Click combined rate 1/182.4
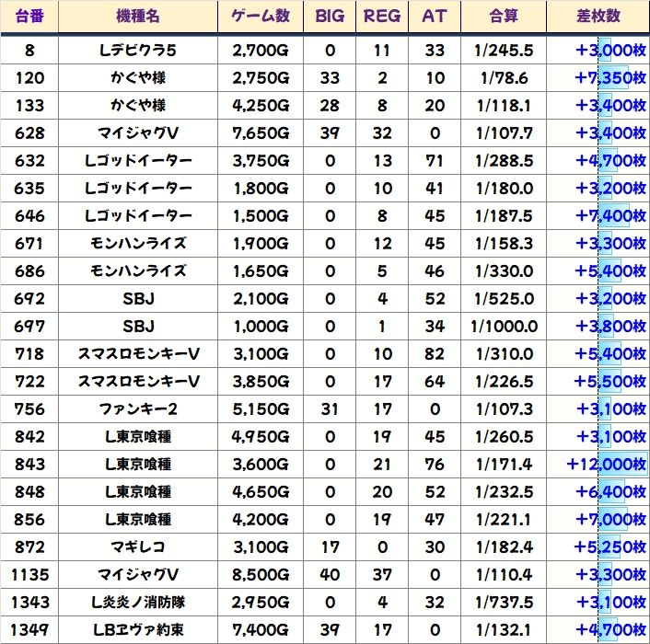The image size is (650, 644). coord(505,547)
